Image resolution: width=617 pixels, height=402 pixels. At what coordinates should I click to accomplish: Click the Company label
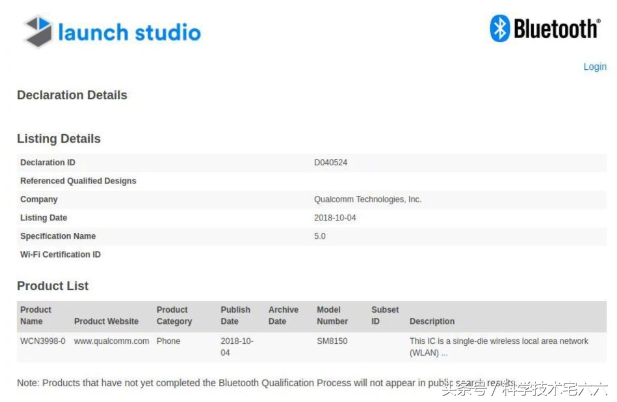coord(39,199)
